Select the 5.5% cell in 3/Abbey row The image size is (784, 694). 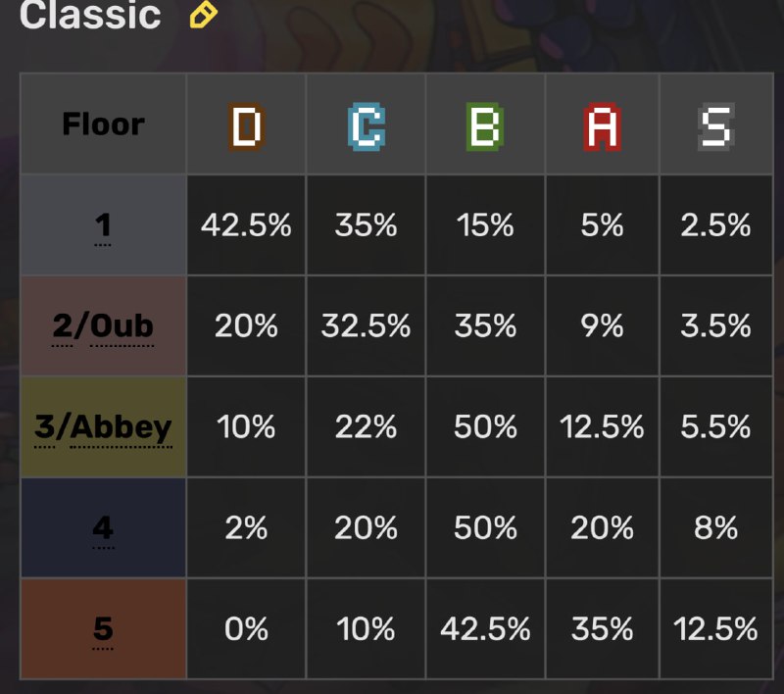716,427
